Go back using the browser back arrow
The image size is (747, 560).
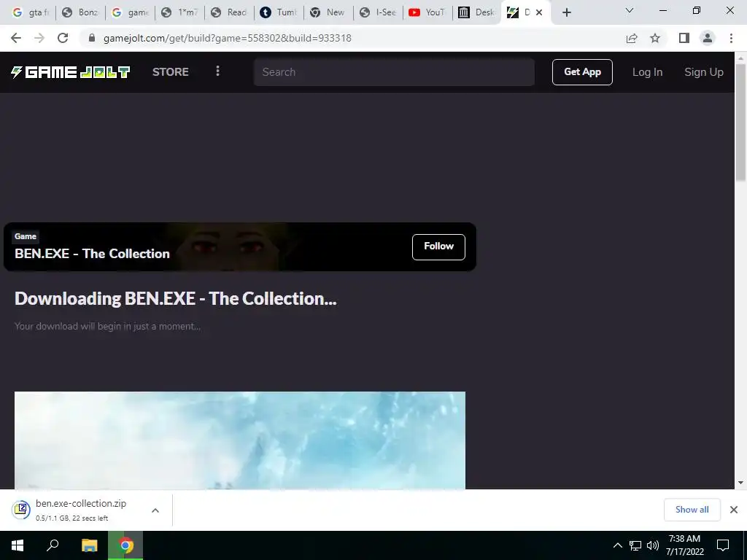click(x=16, y=38)
